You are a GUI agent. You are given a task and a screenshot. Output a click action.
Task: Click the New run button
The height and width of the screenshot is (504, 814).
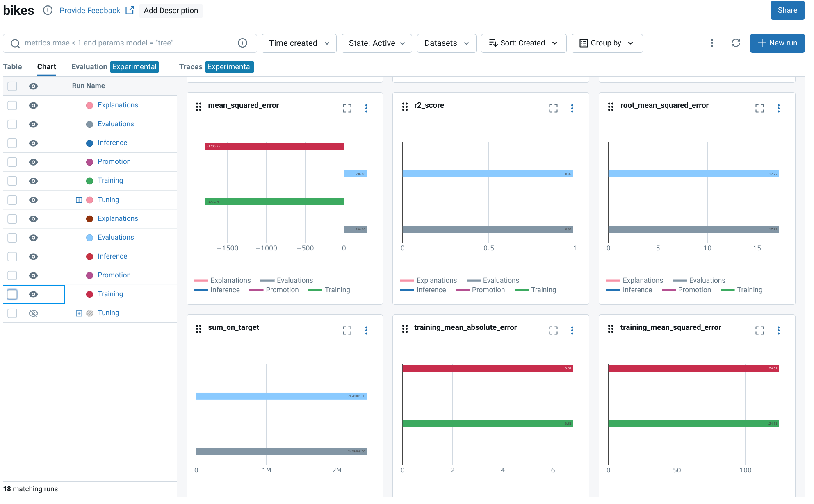pos(779,43)
